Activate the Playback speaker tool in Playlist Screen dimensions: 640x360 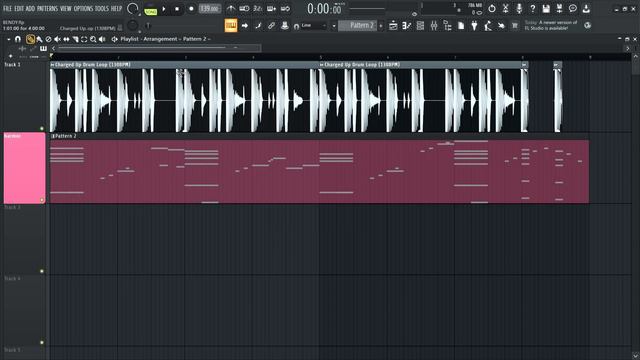pyautogui.click(x=102, y=39)
